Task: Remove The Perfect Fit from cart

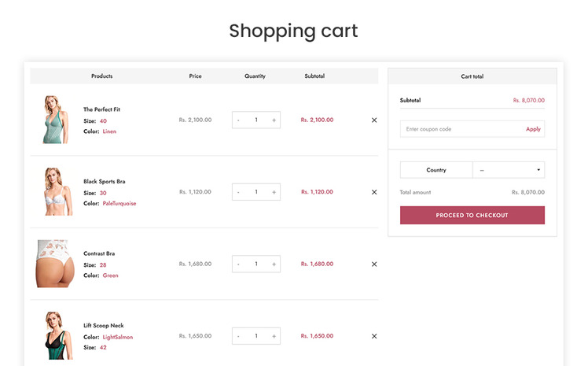Action: tap(374, 120)
